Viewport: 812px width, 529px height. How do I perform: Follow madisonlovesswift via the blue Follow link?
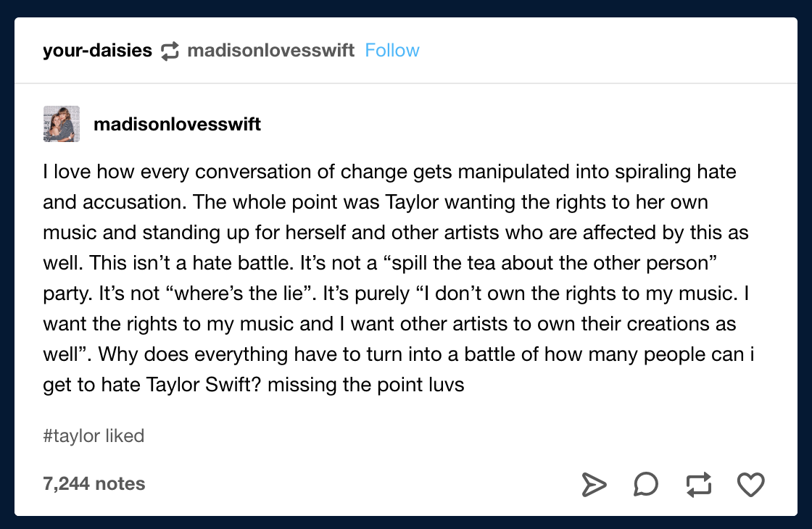pos(392,50)
